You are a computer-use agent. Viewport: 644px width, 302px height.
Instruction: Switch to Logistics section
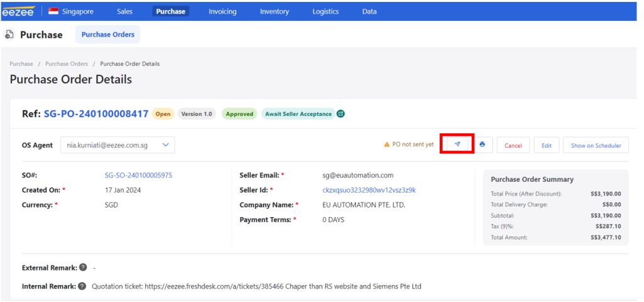tap(325, 11)
